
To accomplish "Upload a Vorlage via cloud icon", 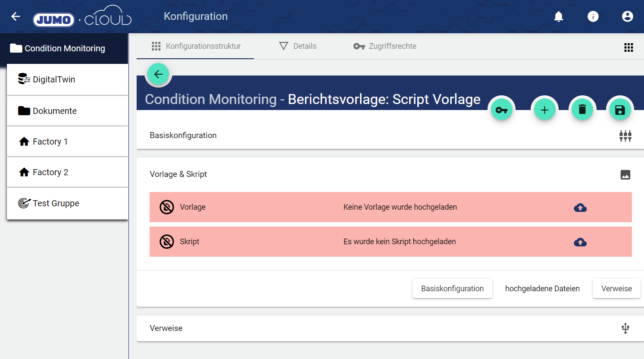I will [580, 208].
